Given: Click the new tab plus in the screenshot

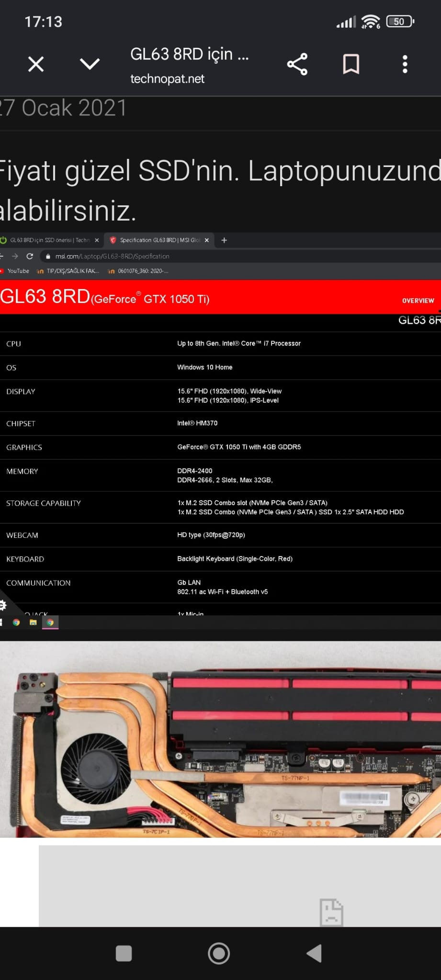Looking at the screenshot, I should [x=224, y=240].
